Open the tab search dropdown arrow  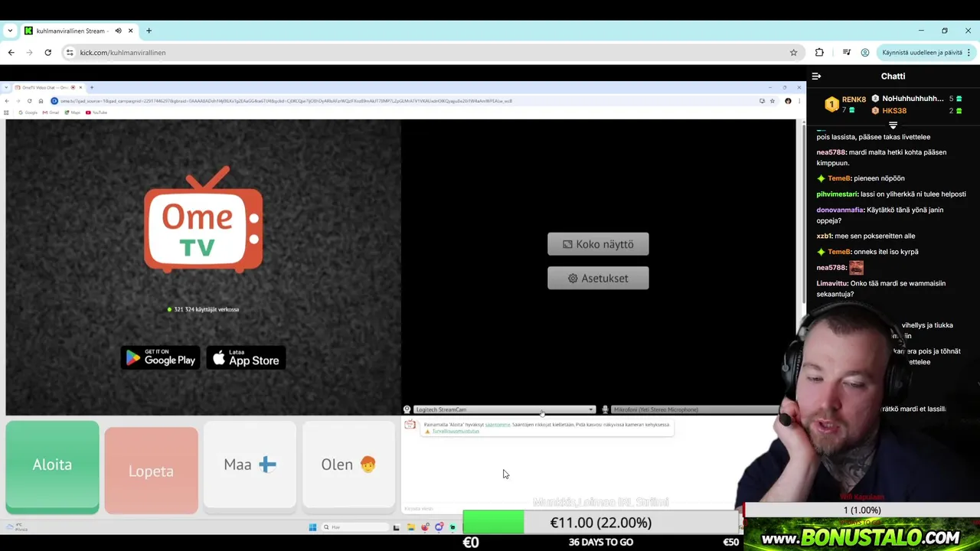(x=10, y=31)
